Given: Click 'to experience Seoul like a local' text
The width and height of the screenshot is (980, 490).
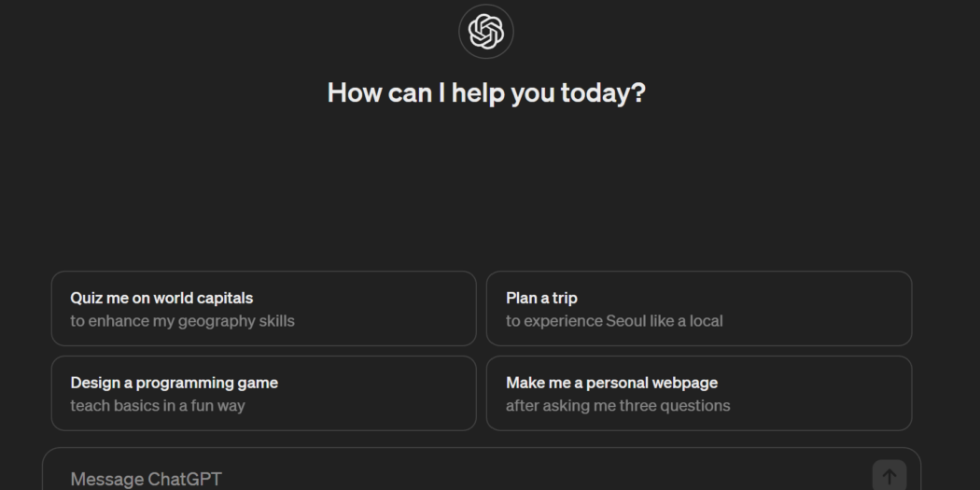Looking at the screenshot, I should pyautogui.click(x=614, y=321).
